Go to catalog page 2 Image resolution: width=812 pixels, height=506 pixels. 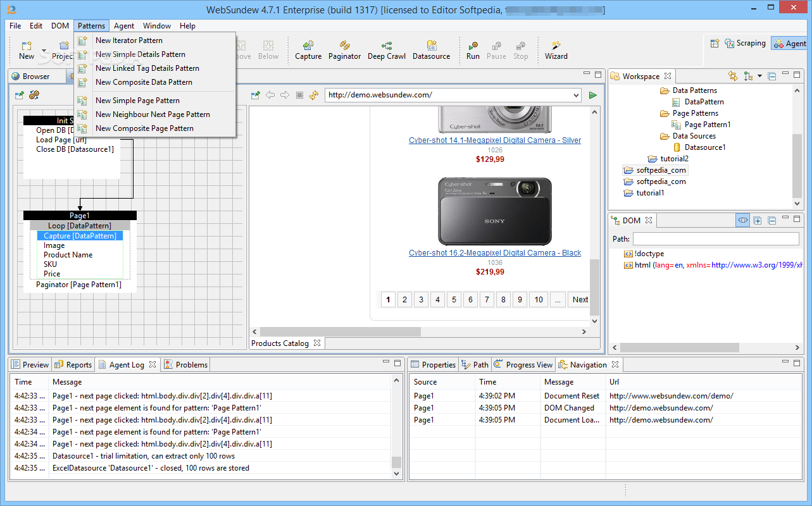coord(404,300)
